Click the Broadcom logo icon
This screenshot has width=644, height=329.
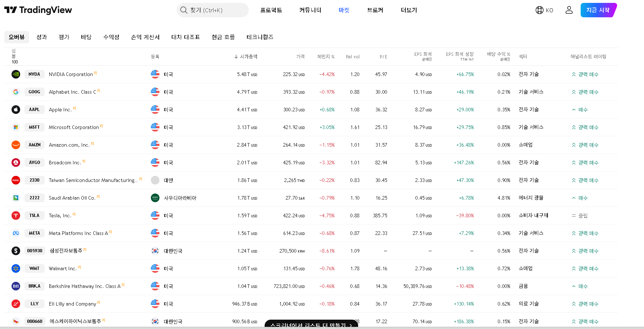click(x=16, y=163)
